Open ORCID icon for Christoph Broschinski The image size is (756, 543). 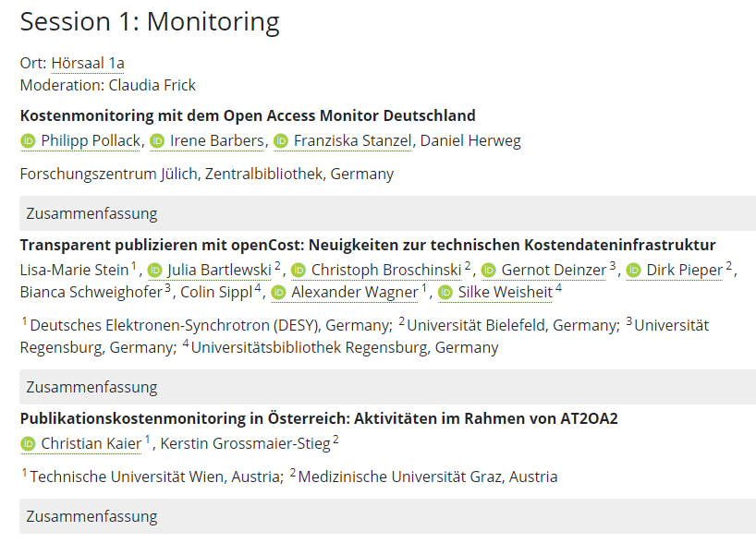click(x=299, y=271)
